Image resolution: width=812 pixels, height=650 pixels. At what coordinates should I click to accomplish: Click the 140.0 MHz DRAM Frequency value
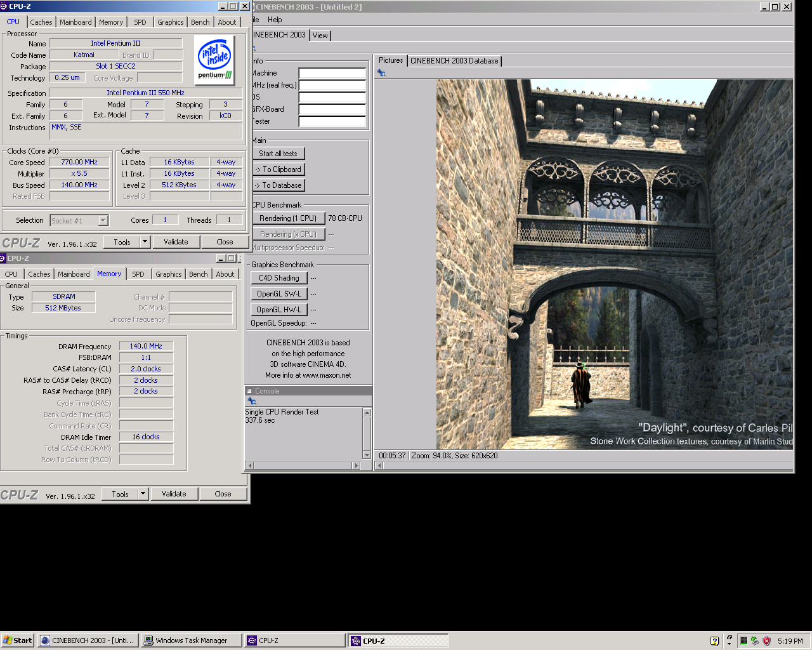[146, 346]
